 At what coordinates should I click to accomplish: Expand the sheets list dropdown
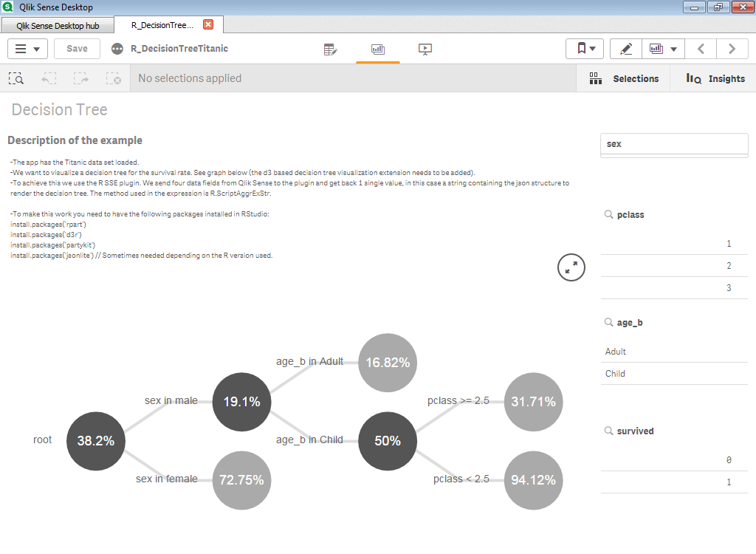pos(663,49)
